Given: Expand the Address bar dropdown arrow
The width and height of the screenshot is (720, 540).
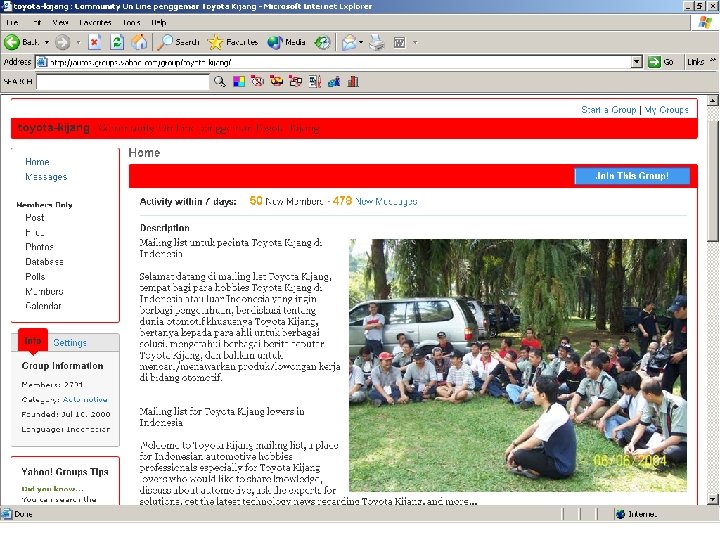Looking at the screenshot, I should (x=636, y=62).
